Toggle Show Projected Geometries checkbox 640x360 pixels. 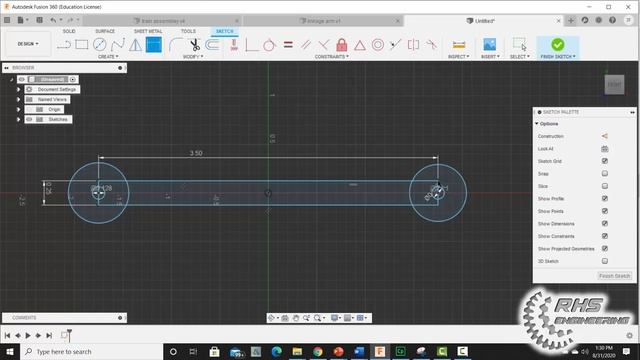605,249
